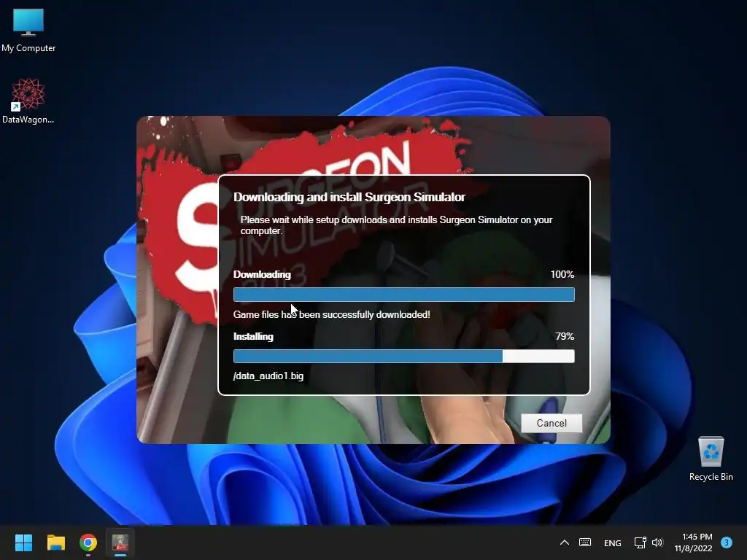Click the Installing label
Screen dimensions: 747x560
pos(253,336)
